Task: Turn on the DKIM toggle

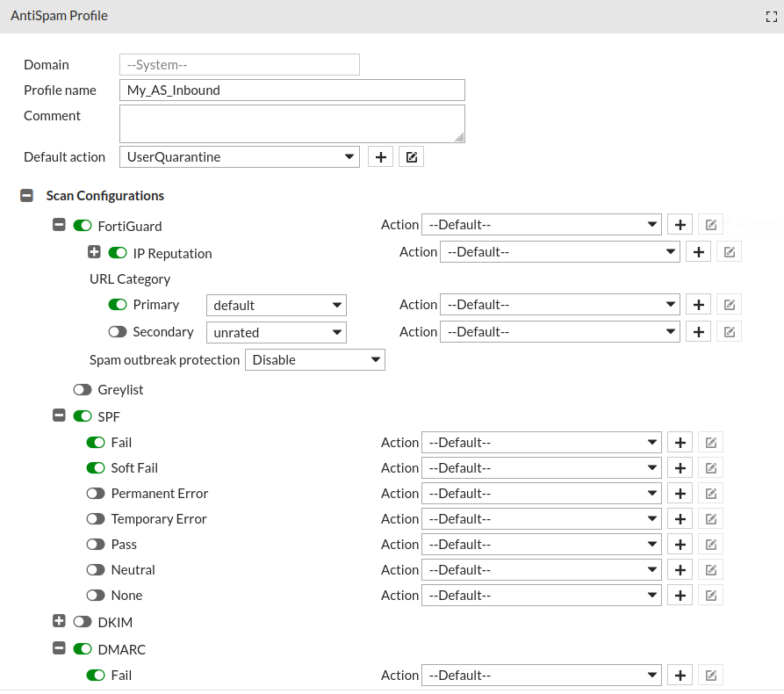Action: click(x=83, y=621)
